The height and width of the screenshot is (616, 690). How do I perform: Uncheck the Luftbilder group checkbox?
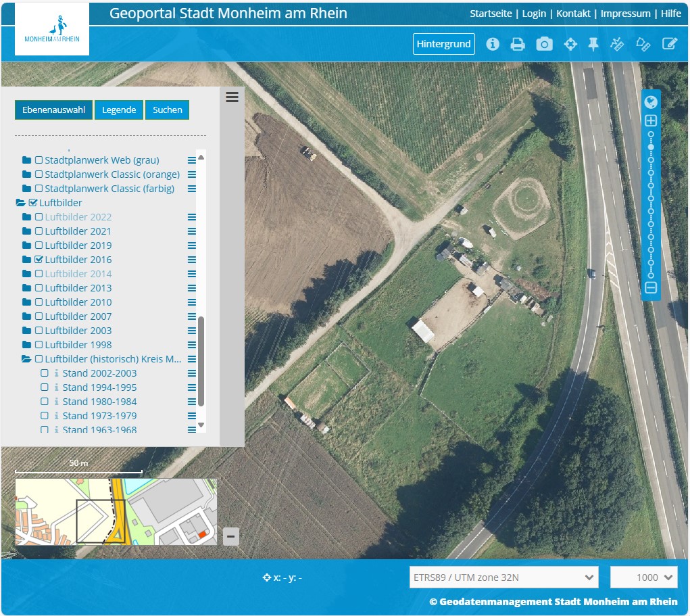point(33,203)
